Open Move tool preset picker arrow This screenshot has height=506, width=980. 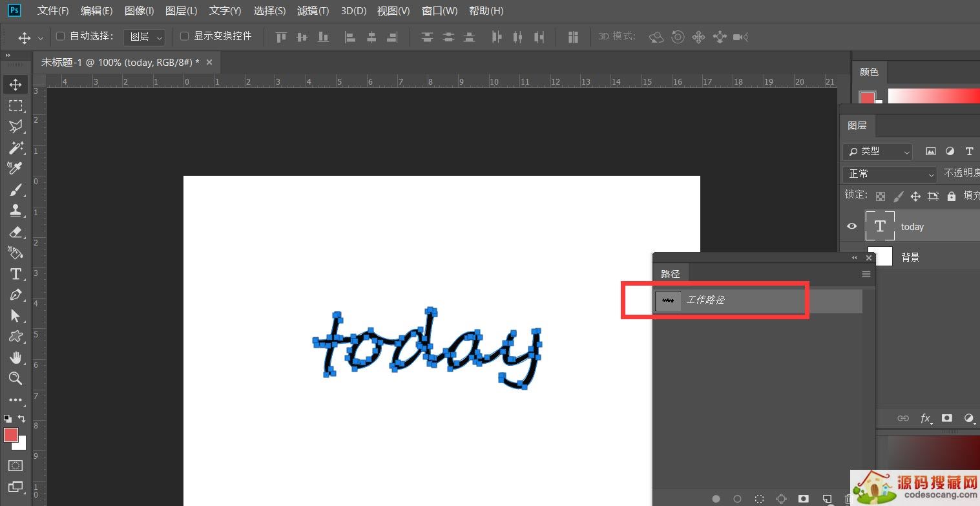point(41,38)
